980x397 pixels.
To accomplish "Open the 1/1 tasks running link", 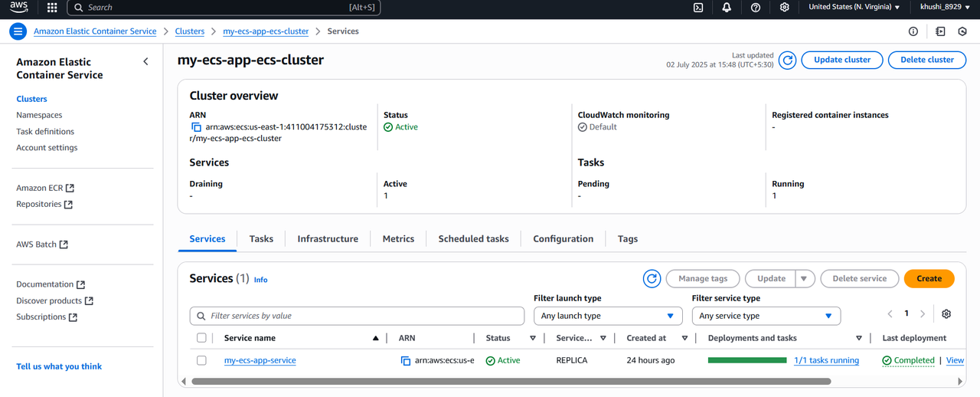I will [826, 360].
